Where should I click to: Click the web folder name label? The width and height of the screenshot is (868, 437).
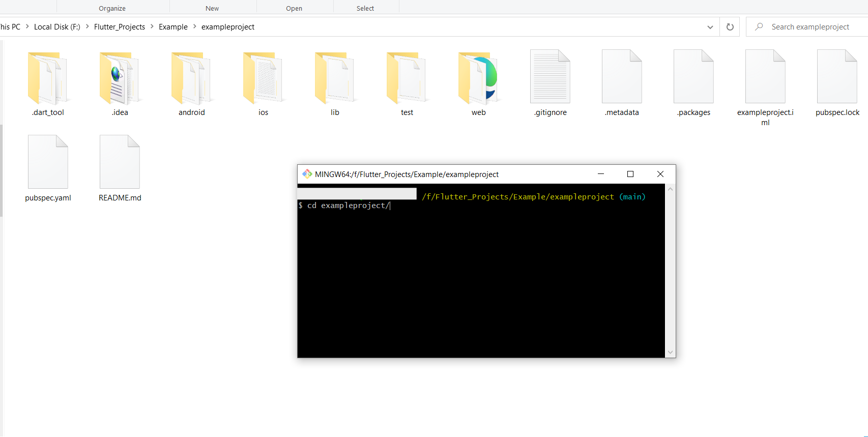478,112
